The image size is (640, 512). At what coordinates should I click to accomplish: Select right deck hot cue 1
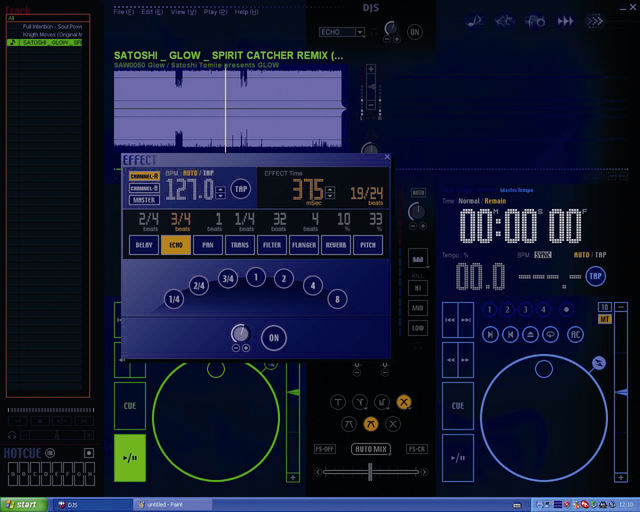click(x=489, y=309)
